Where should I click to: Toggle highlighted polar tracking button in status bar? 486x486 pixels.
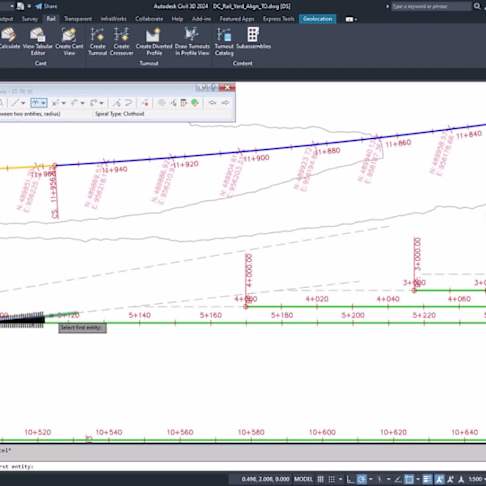coord(362,479)
